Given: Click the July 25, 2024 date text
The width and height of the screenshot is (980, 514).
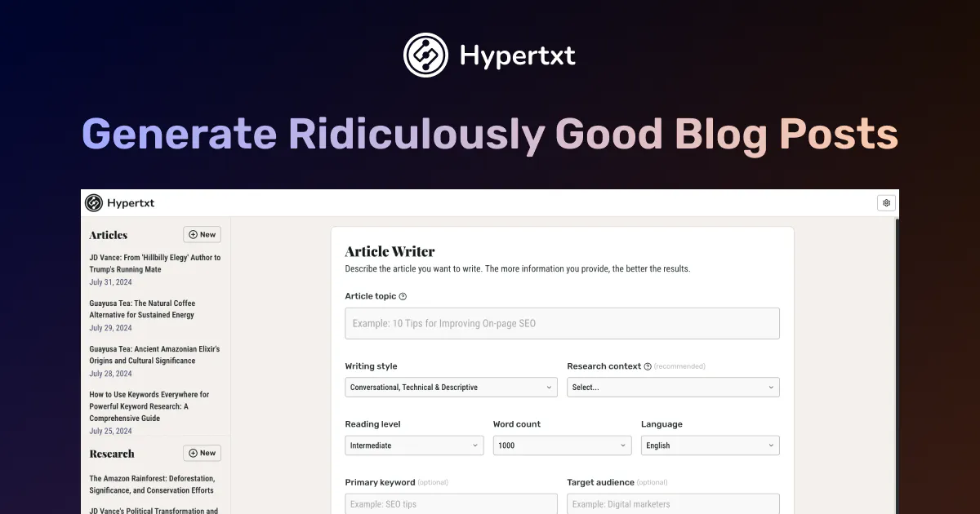Looking at the screenshot, I should click(110, 431).
